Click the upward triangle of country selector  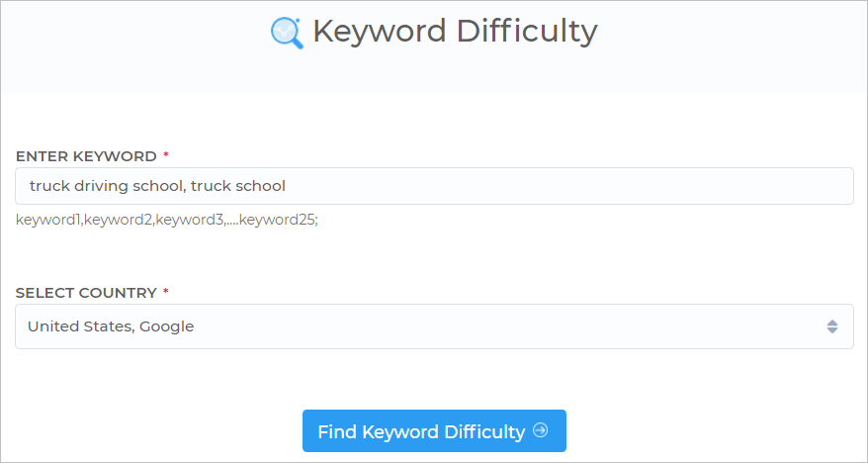tap(832, 323)
